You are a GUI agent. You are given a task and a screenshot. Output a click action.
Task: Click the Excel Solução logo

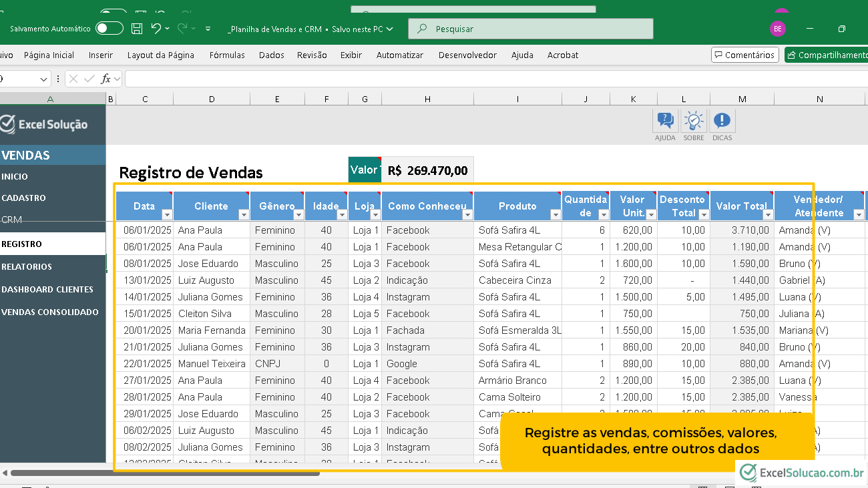tap(45, 124)
